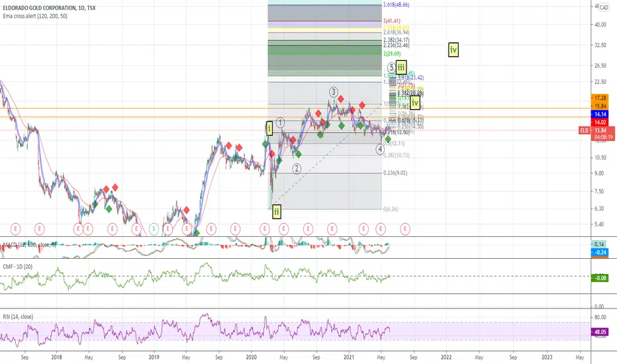Click the 0.14 MACD value label

coord(599,244)
